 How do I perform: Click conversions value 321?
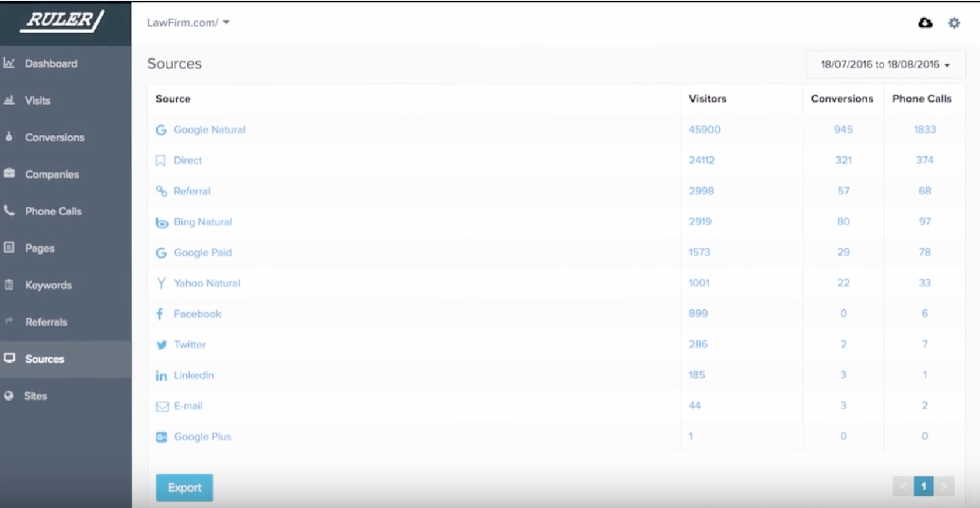[x=843, y=160]
